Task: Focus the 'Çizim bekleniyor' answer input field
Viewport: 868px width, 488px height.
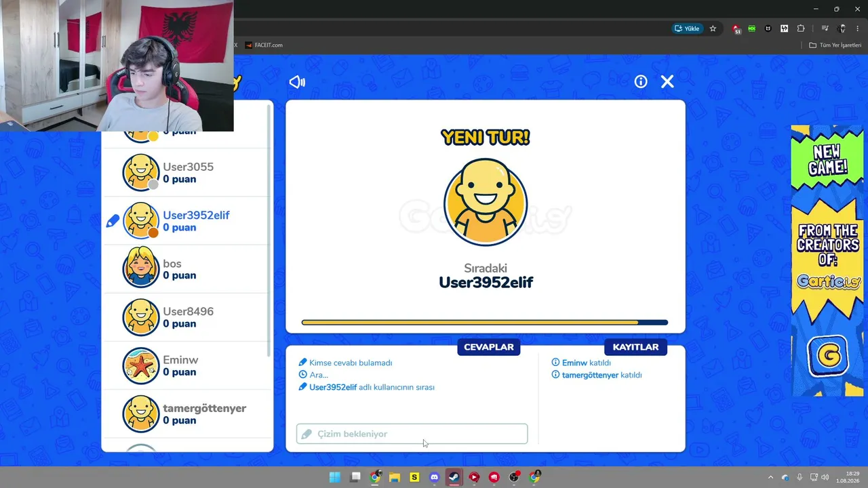Action: pos(412,434)
